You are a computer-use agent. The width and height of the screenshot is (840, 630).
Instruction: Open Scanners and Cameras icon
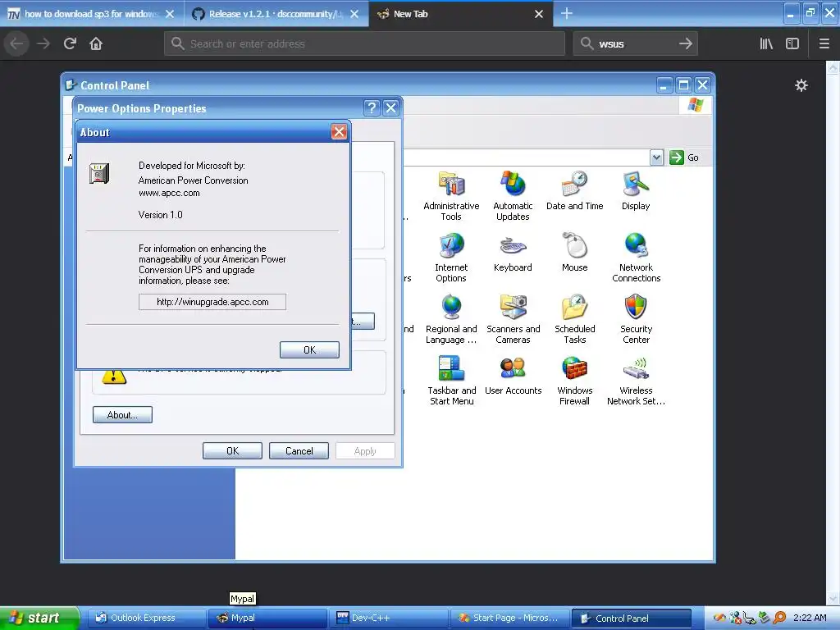[x=513, y=319]
